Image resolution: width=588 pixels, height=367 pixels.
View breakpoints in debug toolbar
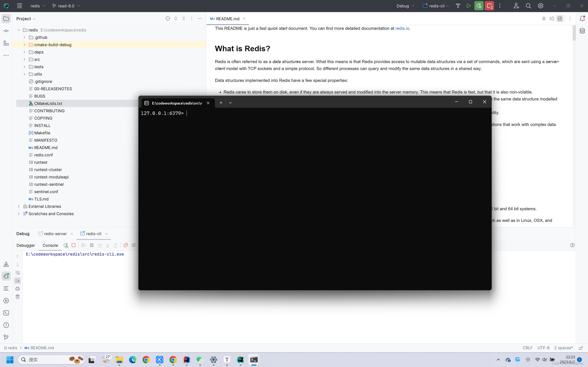[x=126, y=245]
